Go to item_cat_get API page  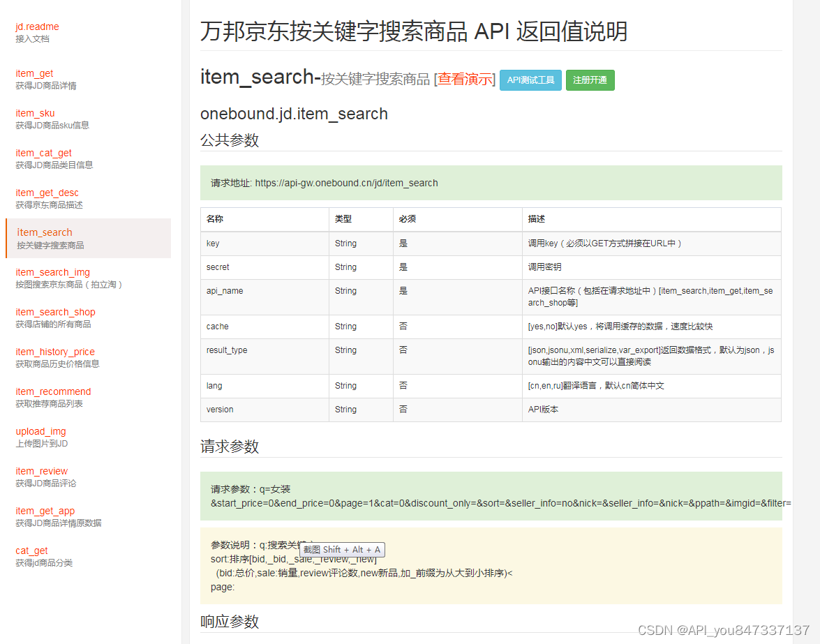(43, 153)
